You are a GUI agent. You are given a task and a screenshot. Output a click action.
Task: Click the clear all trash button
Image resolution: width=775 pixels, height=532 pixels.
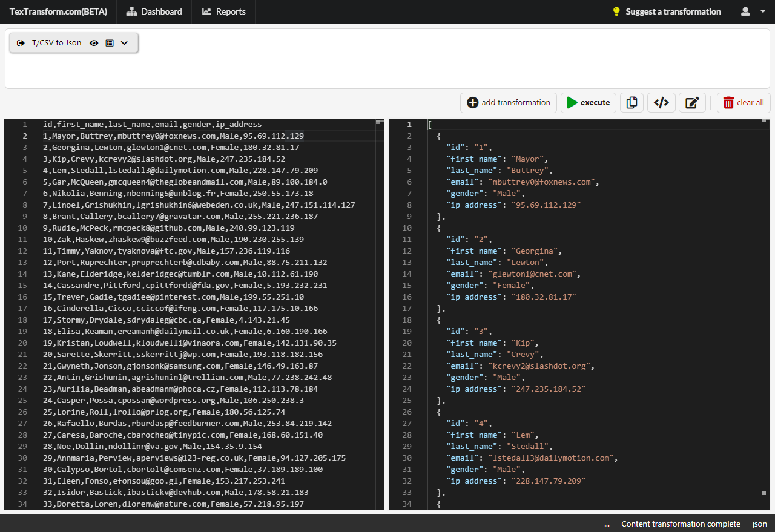coord(744,103)
